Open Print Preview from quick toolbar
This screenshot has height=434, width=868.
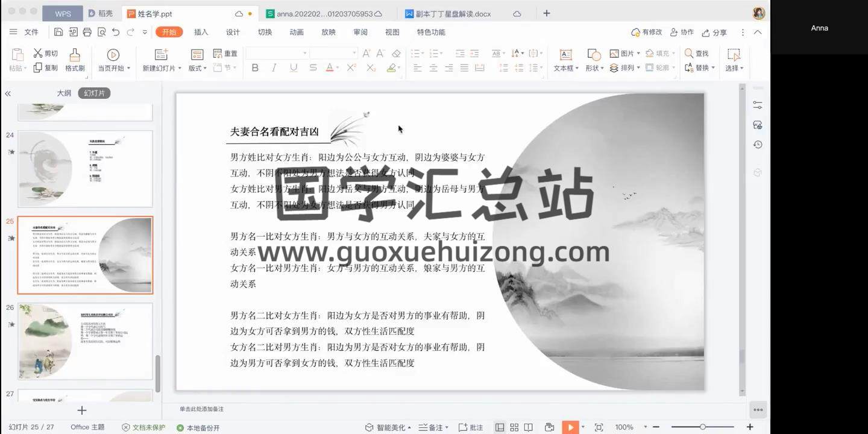(102, 32)
